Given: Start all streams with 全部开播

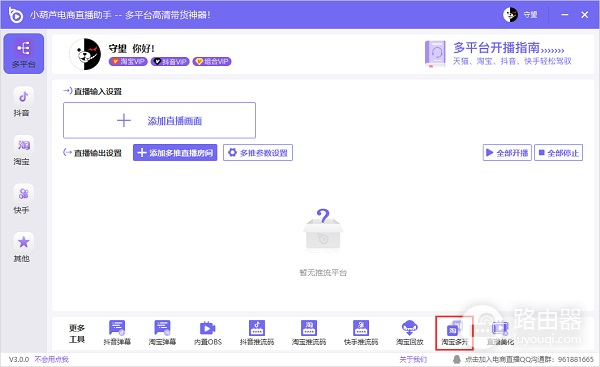Looking at the screenshot, I should tap(507, 153).
